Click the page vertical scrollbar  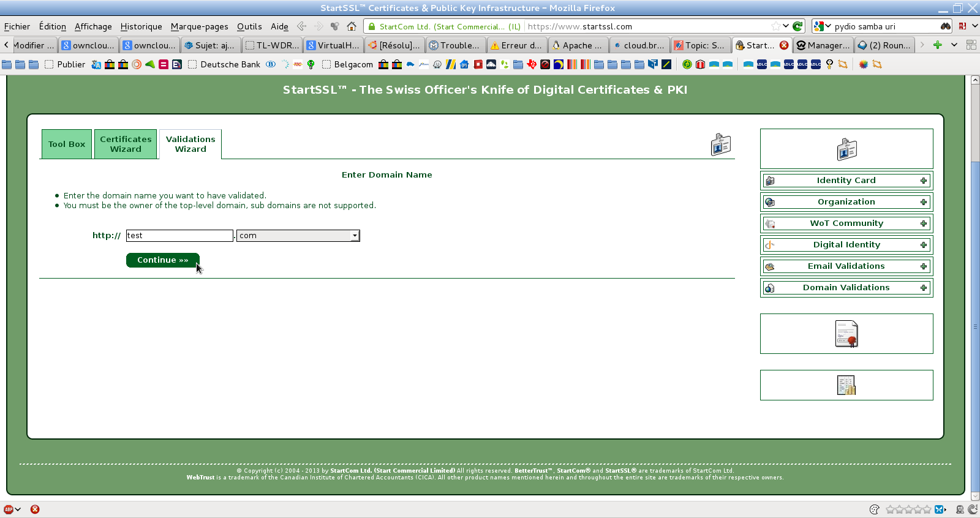coord(975,288)
